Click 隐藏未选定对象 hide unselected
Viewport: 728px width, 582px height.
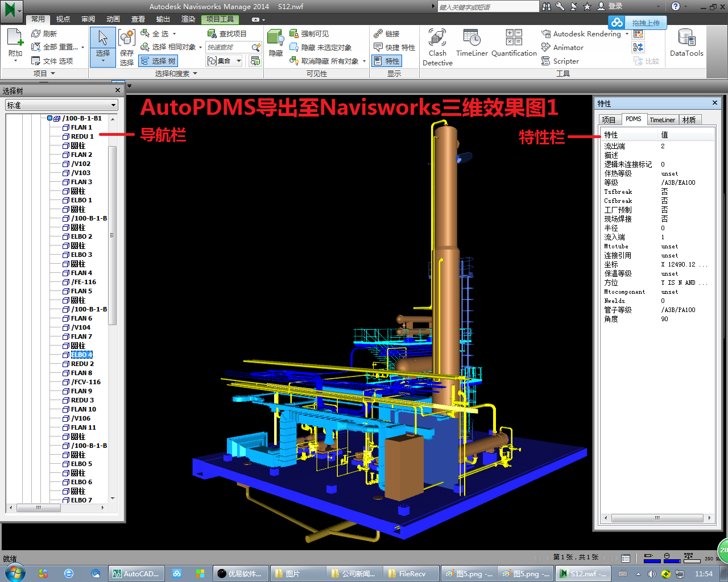[321, 47]
